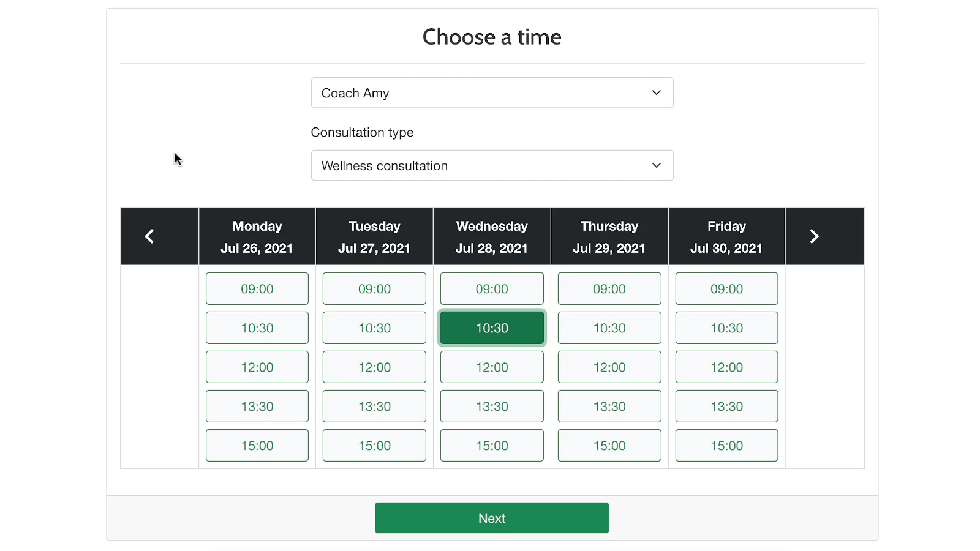Select Monday 10:30 time slot
The height and width of the screenshot is (551, 980).
point(257,328)
